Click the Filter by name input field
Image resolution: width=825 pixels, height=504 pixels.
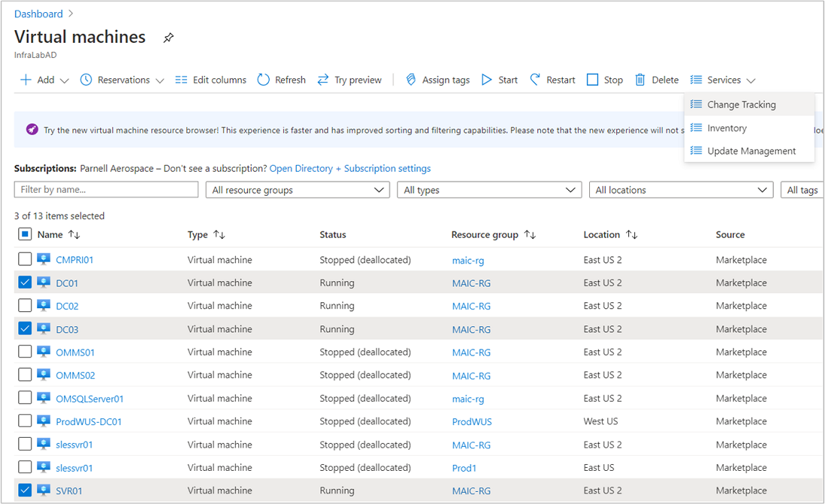[106, 190]
